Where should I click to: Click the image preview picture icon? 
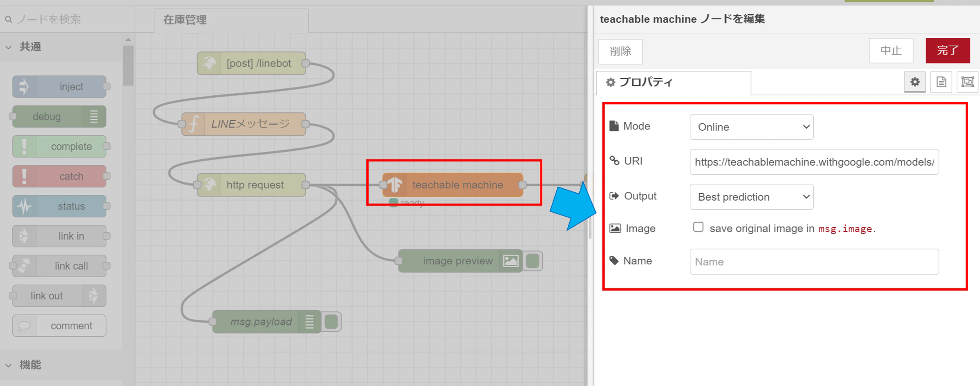point(511,261)
